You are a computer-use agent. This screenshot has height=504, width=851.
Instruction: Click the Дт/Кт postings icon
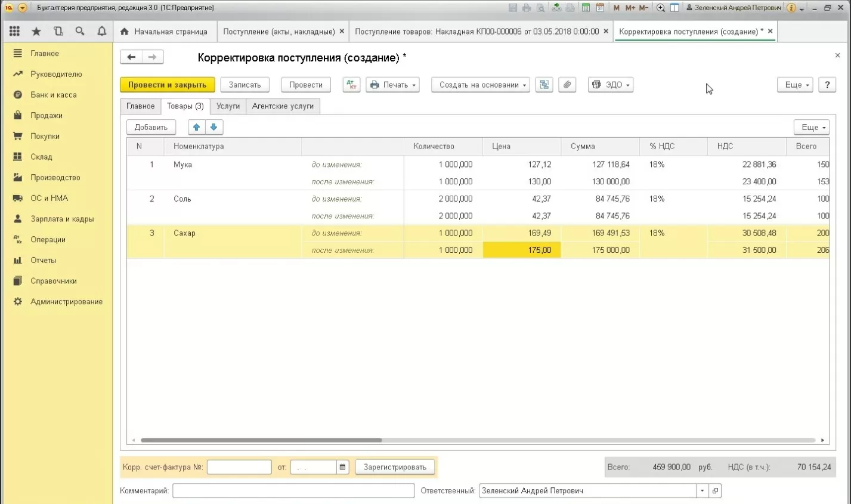click(x=351, y=85)
